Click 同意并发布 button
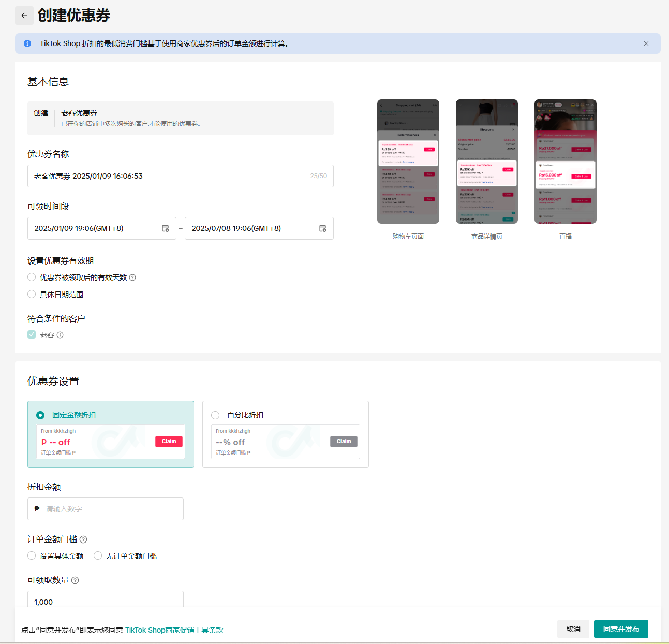 [621, 629]
